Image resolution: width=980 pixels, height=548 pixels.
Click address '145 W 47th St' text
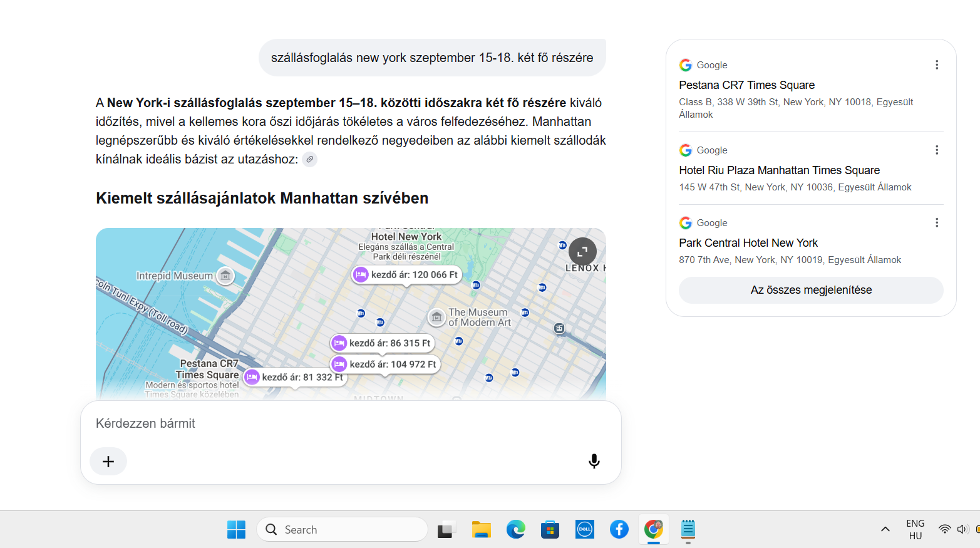click(709, 187)
